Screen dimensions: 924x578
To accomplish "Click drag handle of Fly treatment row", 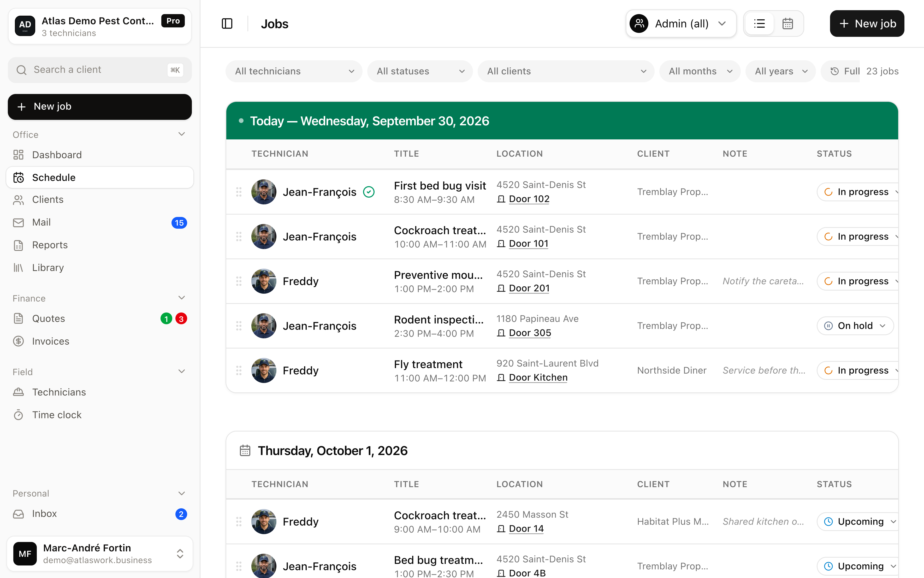I will (x=239, y=370).
